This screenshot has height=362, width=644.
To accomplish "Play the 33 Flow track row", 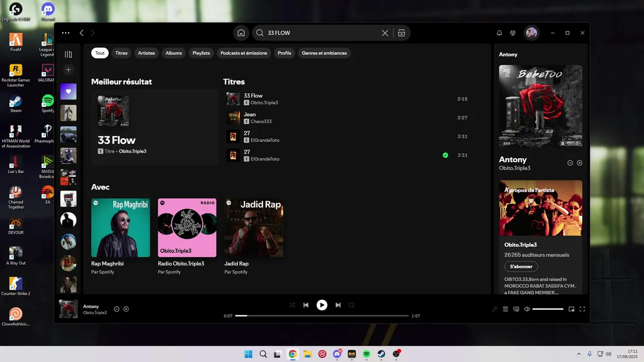I will coord(347,99).
